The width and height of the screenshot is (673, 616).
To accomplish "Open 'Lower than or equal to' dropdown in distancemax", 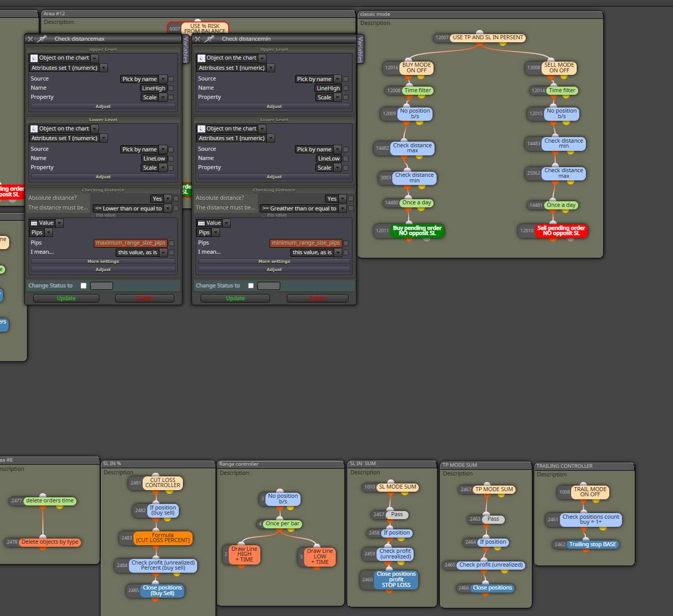I will 168,208.
